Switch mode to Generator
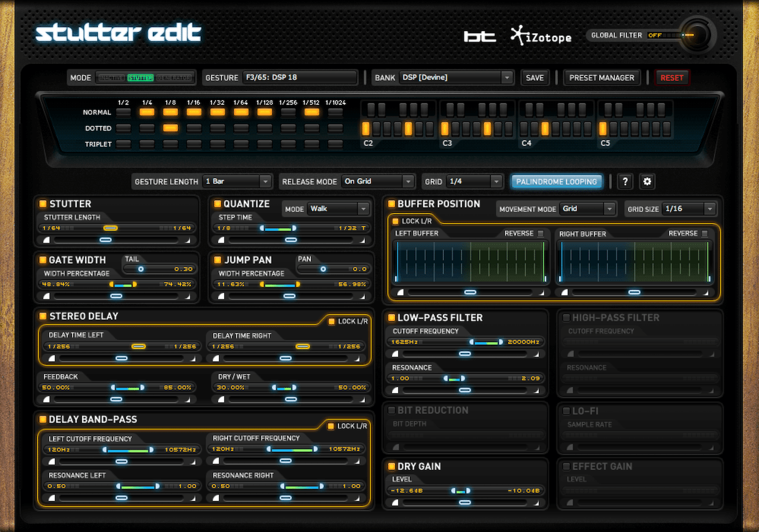 click(174, 78)
